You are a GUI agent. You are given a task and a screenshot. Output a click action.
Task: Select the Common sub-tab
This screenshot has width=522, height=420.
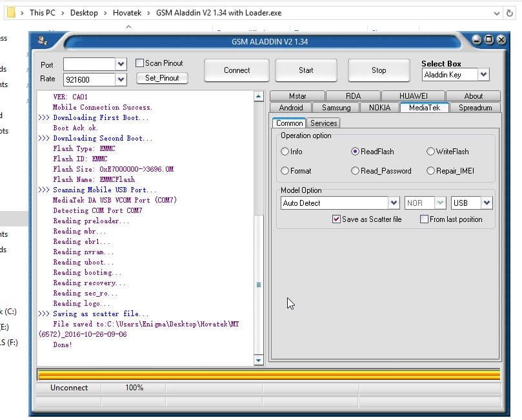coord(289,123)
